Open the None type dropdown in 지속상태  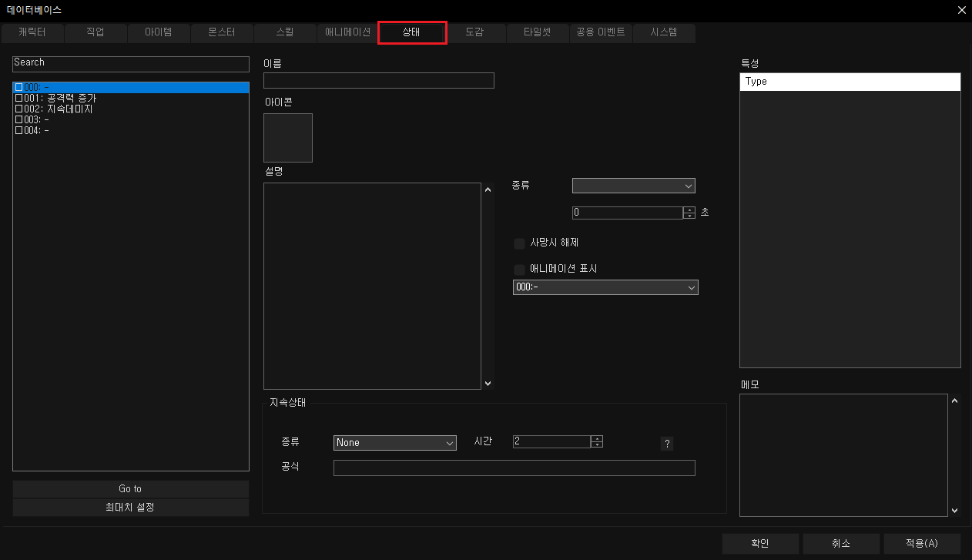(x=394, y=443)
